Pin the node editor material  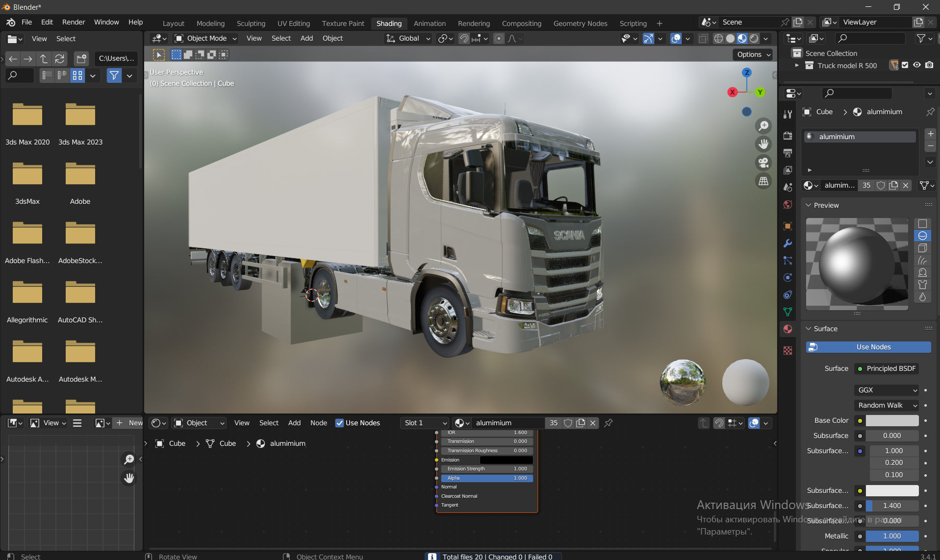608,423
